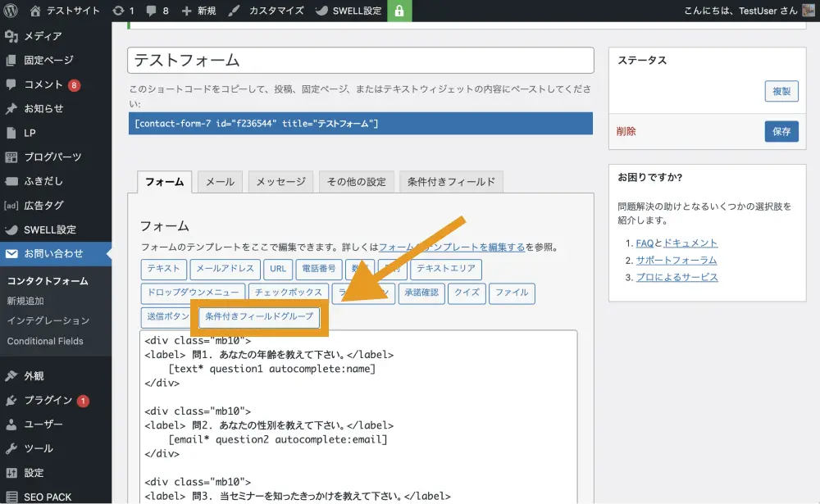
Task: Select the メッセージ tab
Action: (x=280, y=182)
